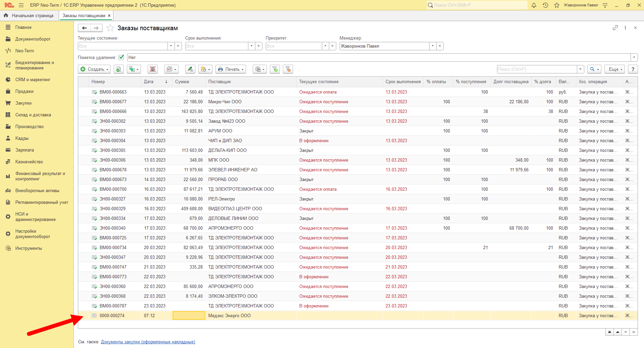The image size is (644, 348).
Task: Open the hamburger main menu icon
Action: (21, 5)
